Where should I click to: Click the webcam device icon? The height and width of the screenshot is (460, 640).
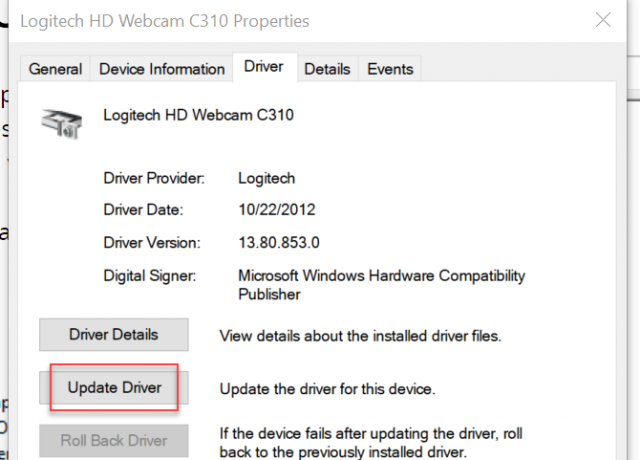coord(62,123)
